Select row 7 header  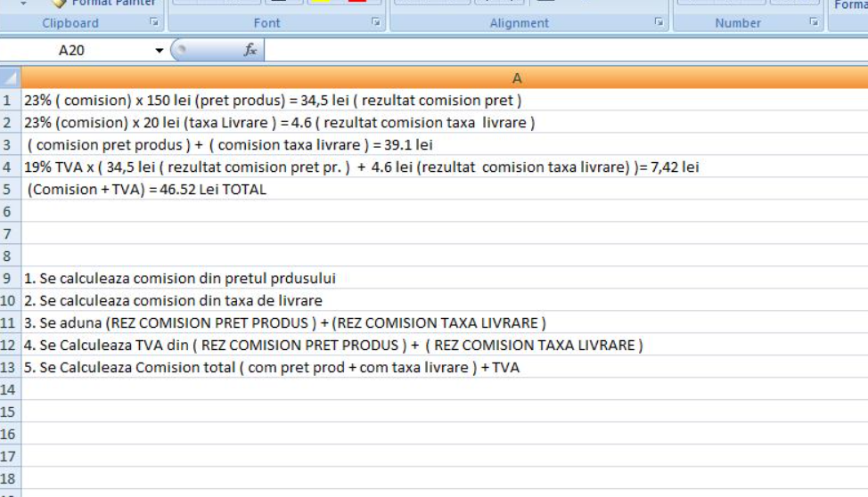coord(10,233)
